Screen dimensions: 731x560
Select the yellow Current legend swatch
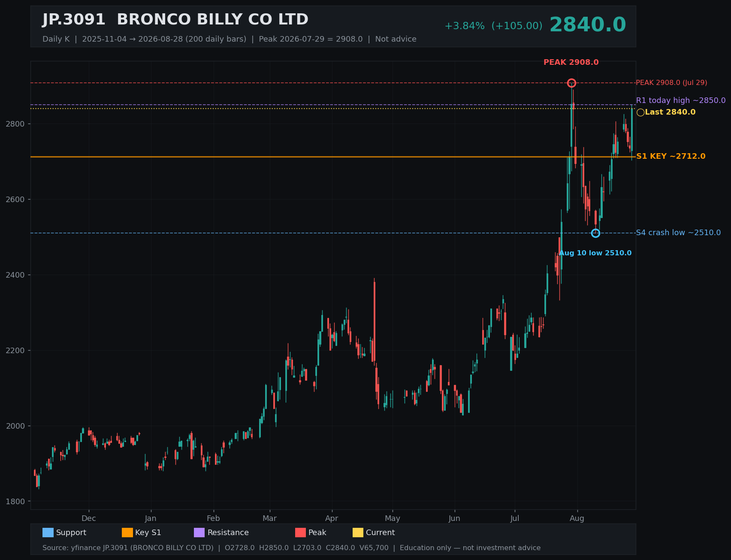tap(358, 533)
